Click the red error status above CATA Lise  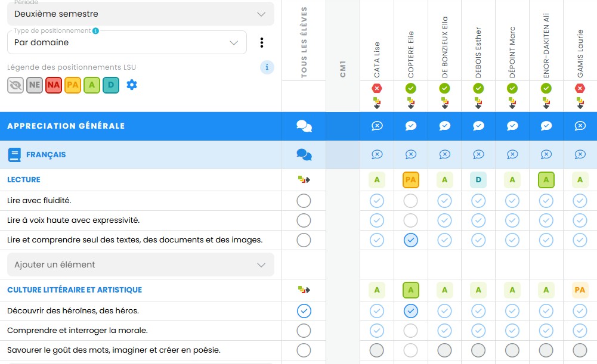[x=377, y=88]
